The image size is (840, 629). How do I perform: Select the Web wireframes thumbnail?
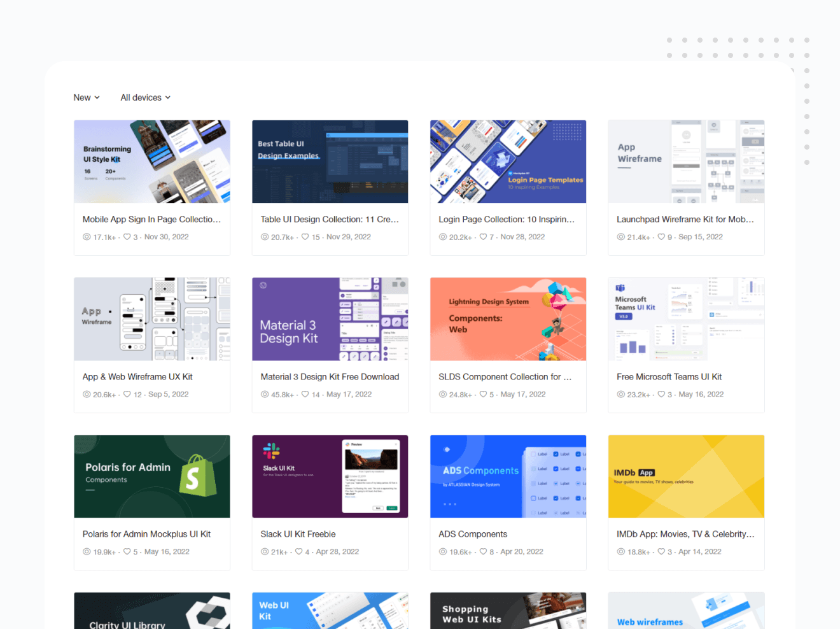[686, 611]
